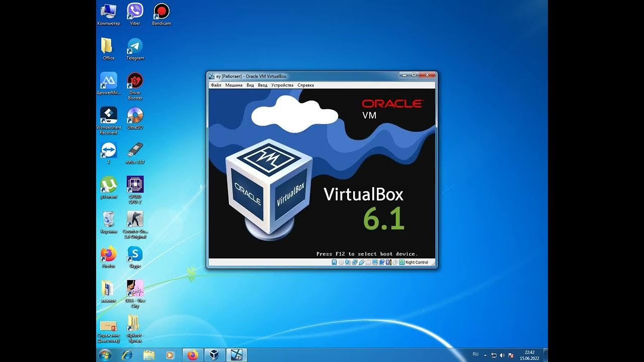
Task: Switch to VirtualBox Manager in the taskbar
Action: click(214, 355)
